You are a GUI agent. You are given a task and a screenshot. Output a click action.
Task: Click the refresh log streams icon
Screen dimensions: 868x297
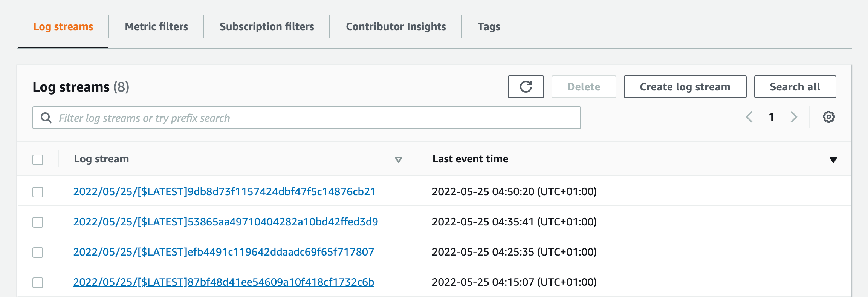[x=526, y=87]
